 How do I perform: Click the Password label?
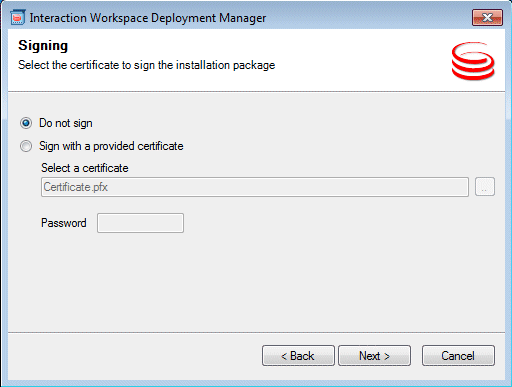tap(64, 223)
